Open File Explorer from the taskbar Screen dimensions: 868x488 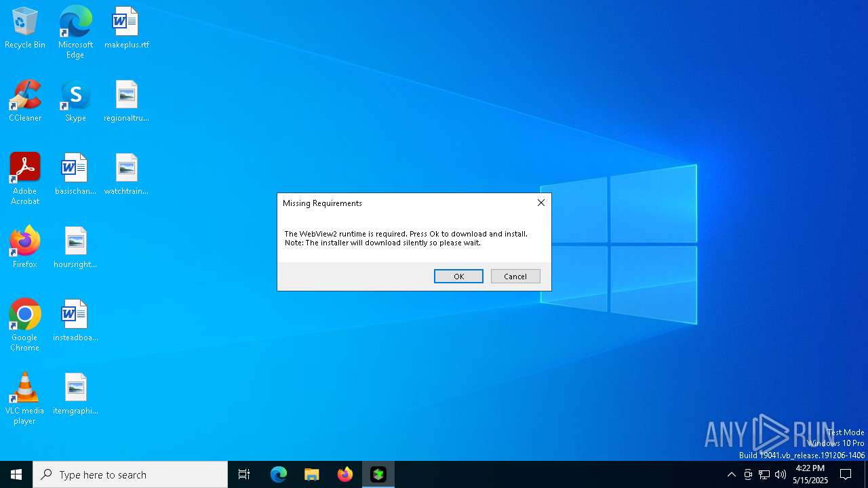coord(312,474)
